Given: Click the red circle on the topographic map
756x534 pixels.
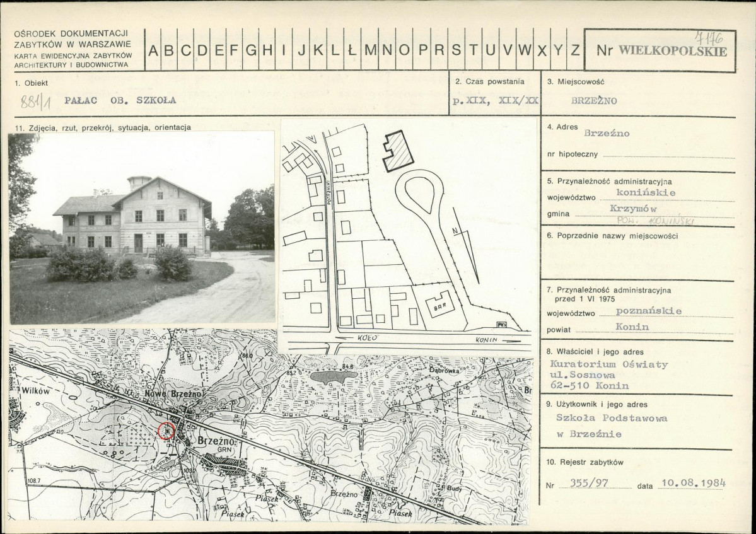Looking at the screenshot, I should click(167, 431).
